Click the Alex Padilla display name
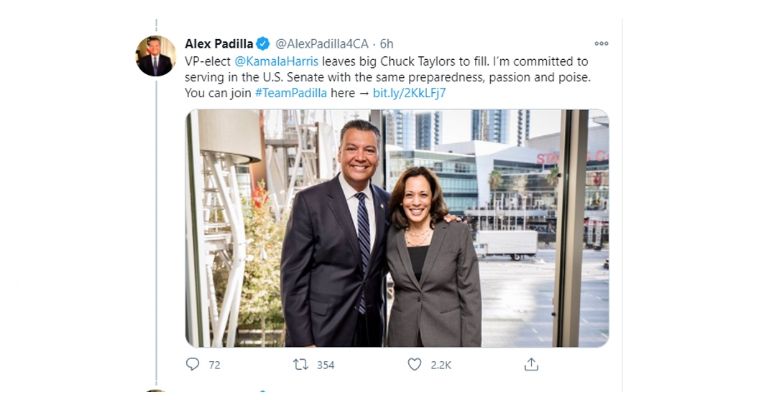768x400 pixels. [x=219, y=44]
